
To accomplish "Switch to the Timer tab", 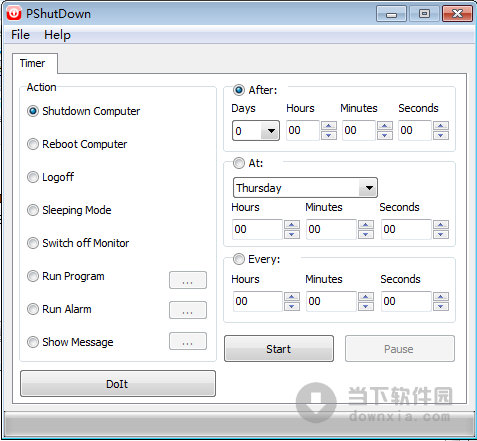I will tap(34, 63).
